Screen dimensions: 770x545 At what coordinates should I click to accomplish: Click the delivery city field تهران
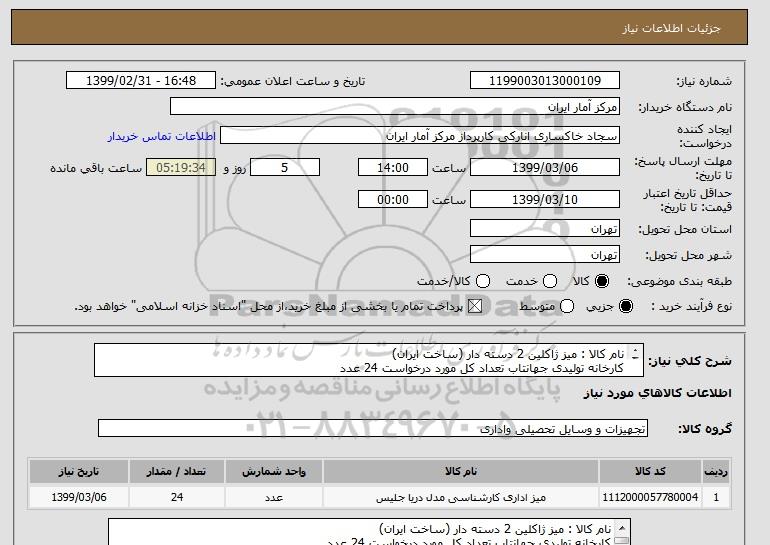[x=545, y=254]
